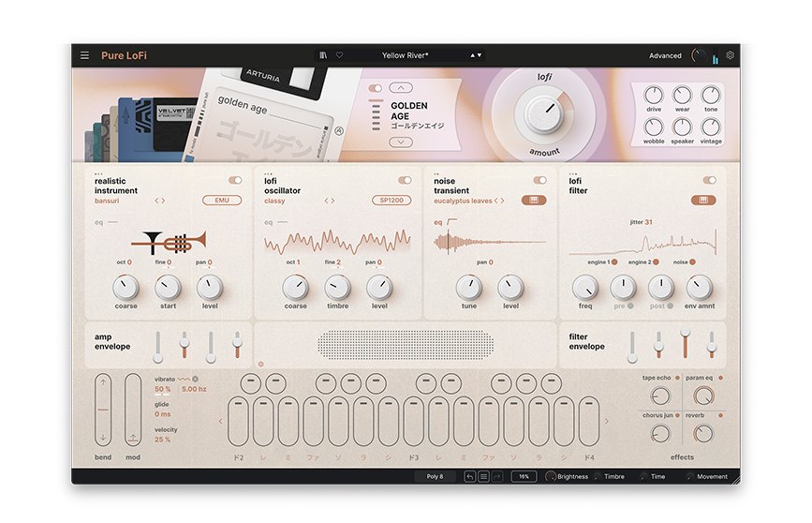The image size is (812, 523).
Task: Click the undo arrow in the bottom bar
Action: point(470,476)
